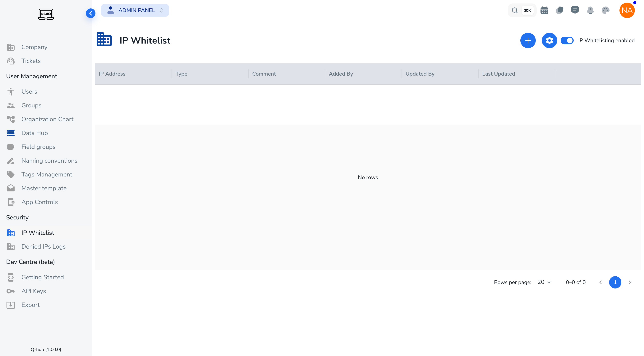Click the Groups people icon
644x356 pixels.
point(11,105)
